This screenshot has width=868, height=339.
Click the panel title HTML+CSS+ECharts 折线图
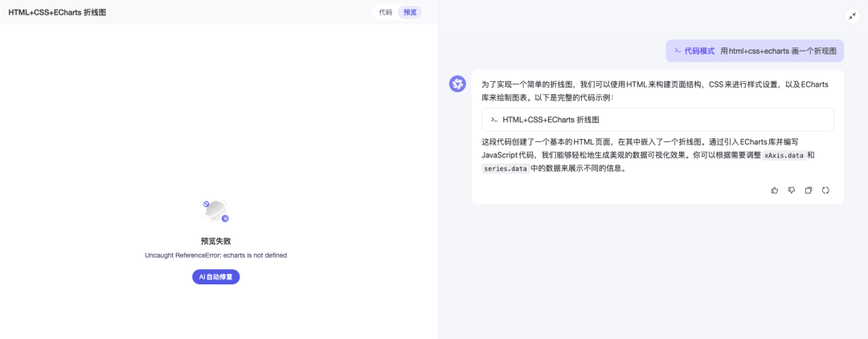57,12
